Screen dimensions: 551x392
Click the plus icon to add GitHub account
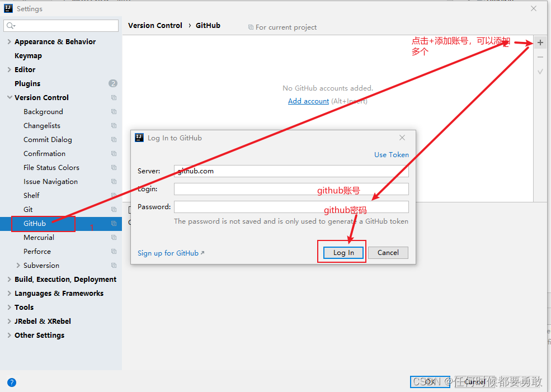click(x=540, y=43)
